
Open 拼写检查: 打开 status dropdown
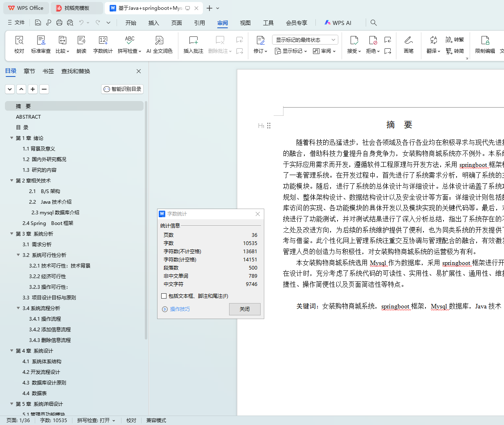coord(96,420)
